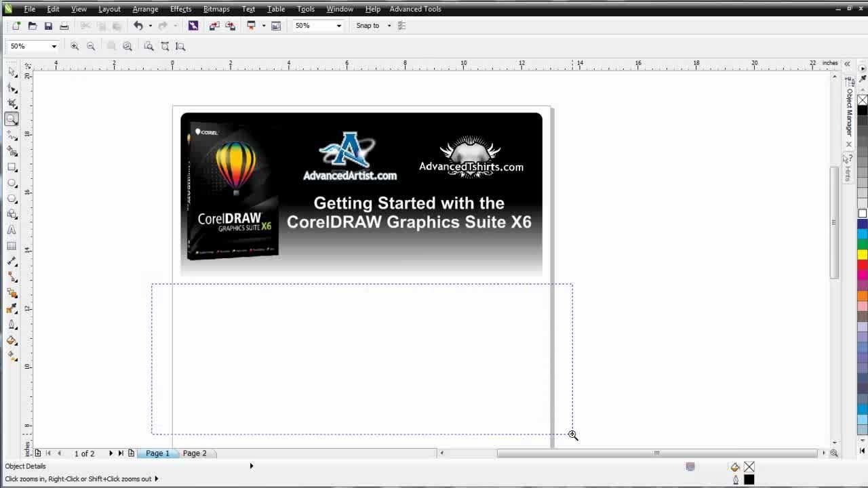The width and height of the screenshot is (868, 488).
Task: Open the File menu
Action: point(30,9)
